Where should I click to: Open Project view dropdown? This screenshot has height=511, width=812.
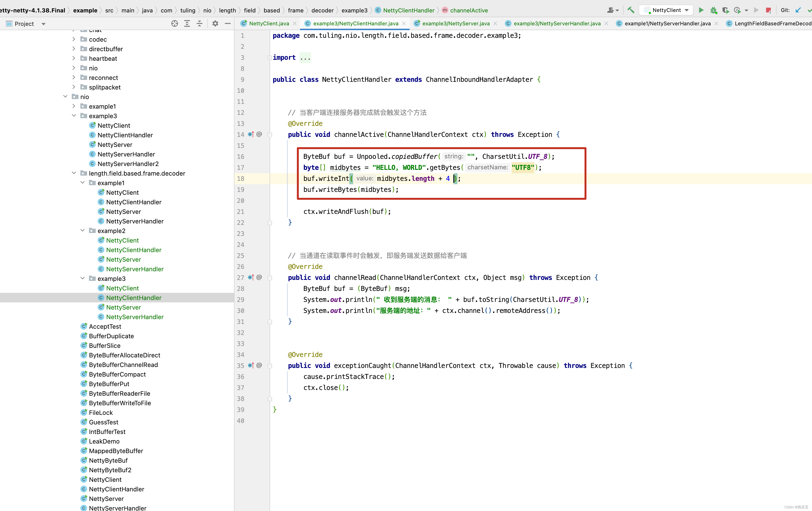click(43, 24)
